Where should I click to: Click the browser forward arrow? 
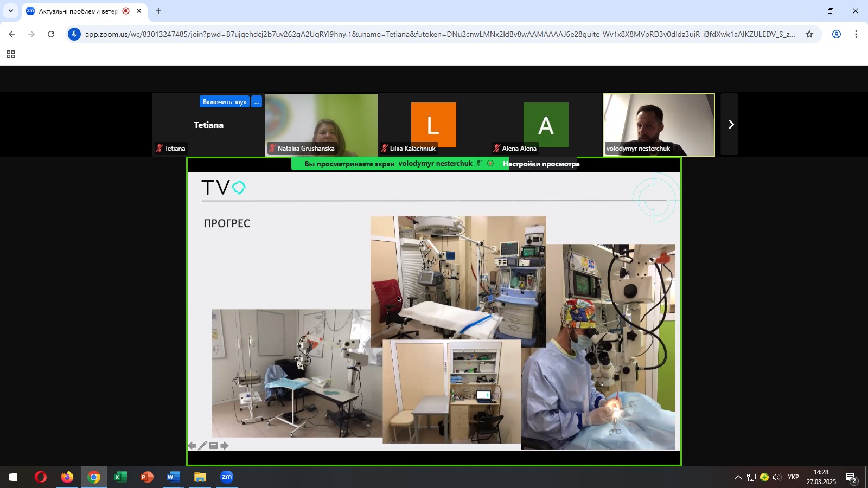31,34
